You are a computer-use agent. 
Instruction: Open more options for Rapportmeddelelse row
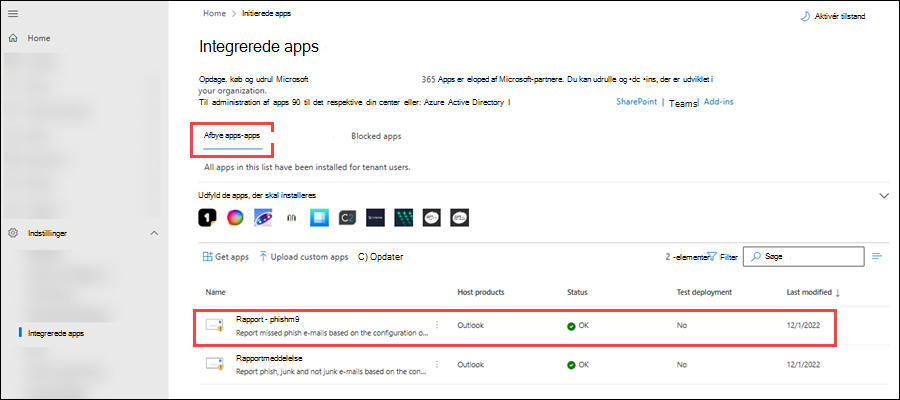[437, 364]
